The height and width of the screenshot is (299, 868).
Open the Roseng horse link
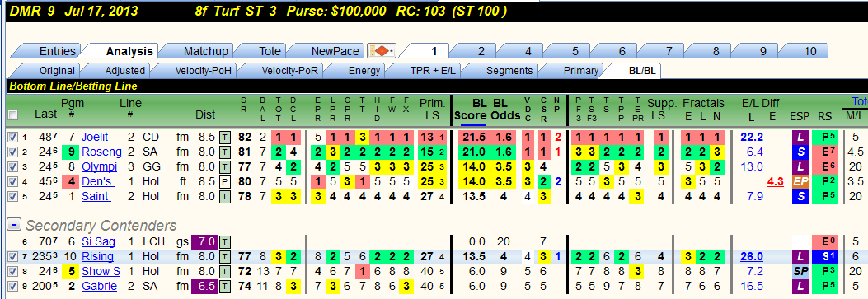point(101,152)
